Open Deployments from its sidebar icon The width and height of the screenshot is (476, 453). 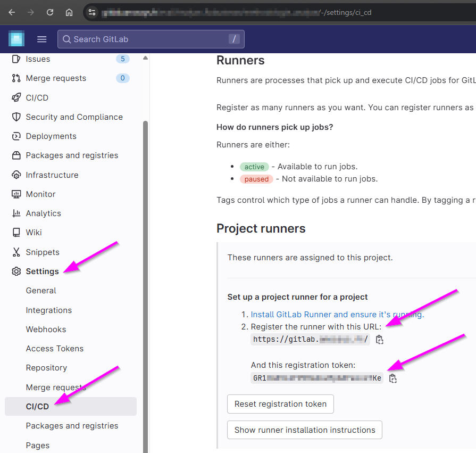click(15, 136)
